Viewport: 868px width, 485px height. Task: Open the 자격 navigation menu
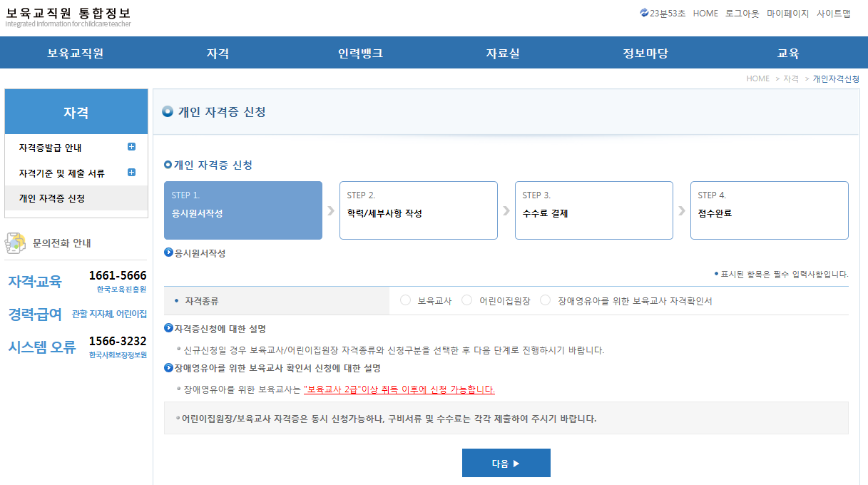point(218,52)
